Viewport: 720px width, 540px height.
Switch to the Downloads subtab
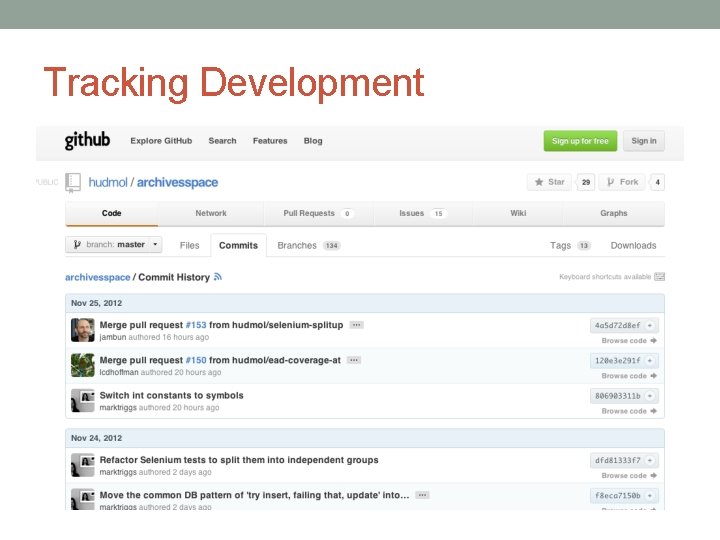[633, 246]
